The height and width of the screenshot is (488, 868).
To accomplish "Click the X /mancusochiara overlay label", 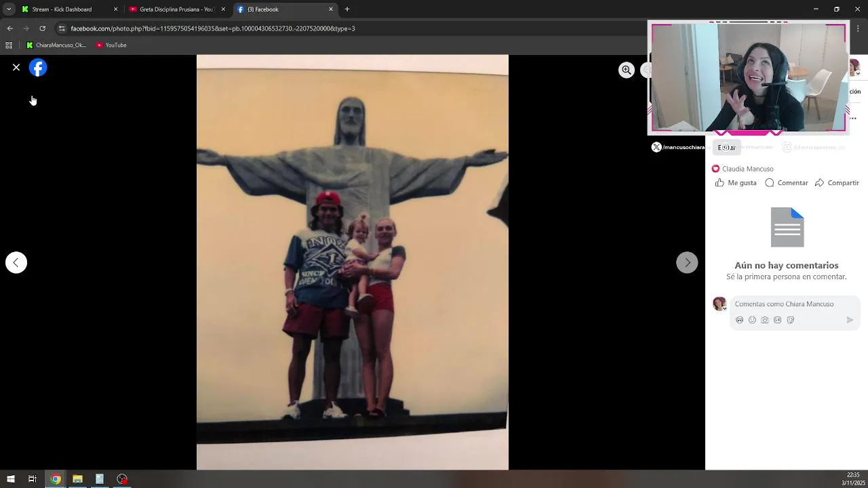I will [x=678, y=147].
